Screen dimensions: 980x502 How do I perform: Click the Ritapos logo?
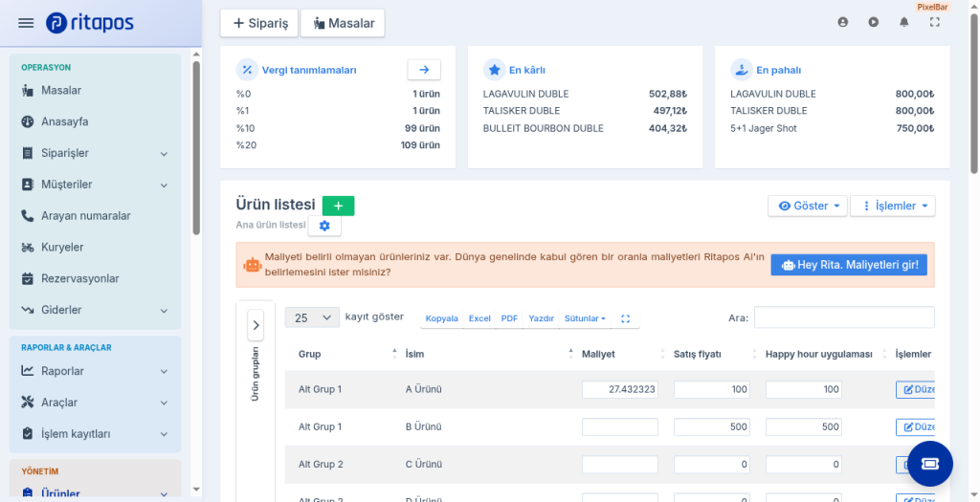(x=89, y=23)
